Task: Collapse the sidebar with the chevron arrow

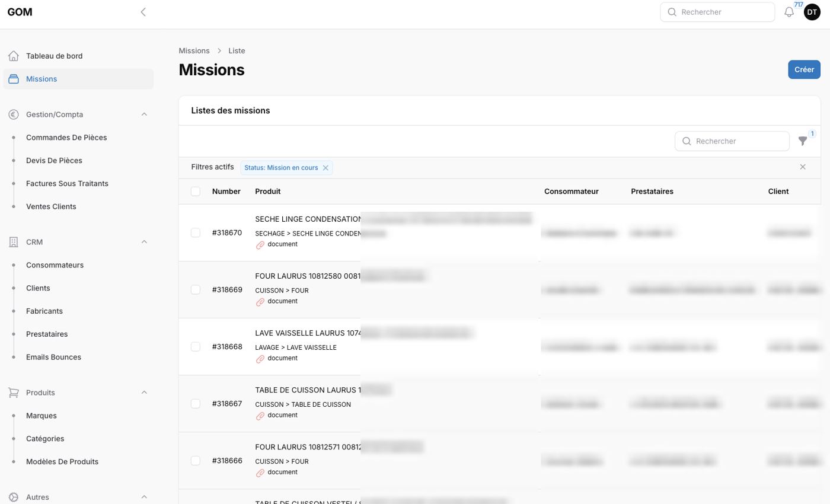Action: coord(143,12)
